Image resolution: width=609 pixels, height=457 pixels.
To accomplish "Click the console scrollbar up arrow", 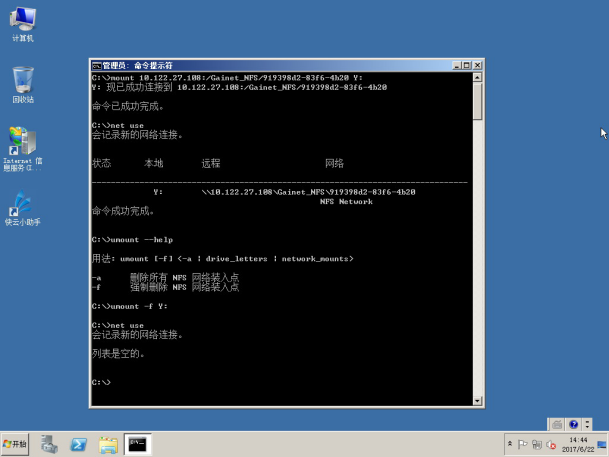I will click(x=478, y=77).
